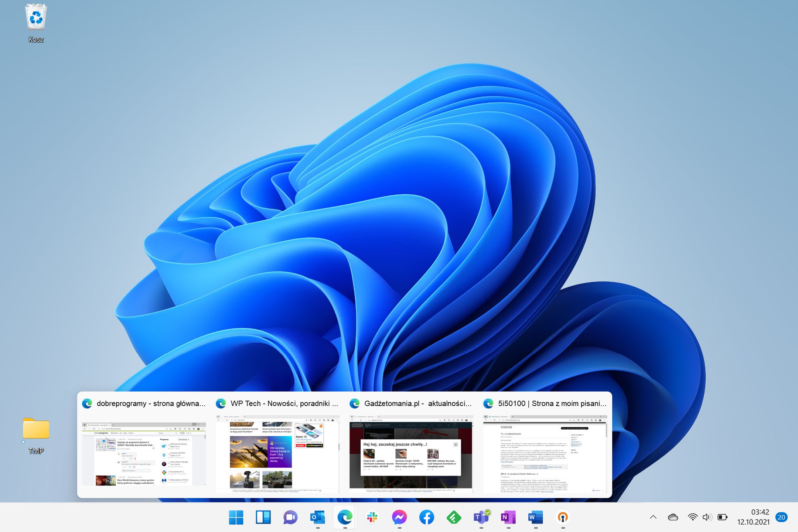Open Wi-Fi settings from the system tray
Image resolution: width=798 pixels, height=532 pixels.
point(693,517)
